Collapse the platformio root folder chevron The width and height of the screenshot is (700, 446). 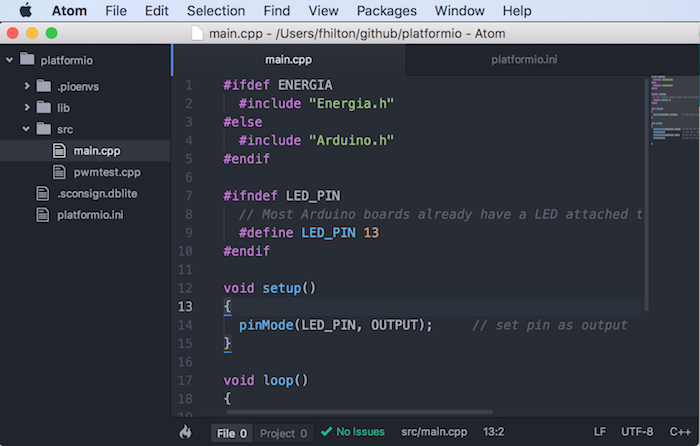9,60
